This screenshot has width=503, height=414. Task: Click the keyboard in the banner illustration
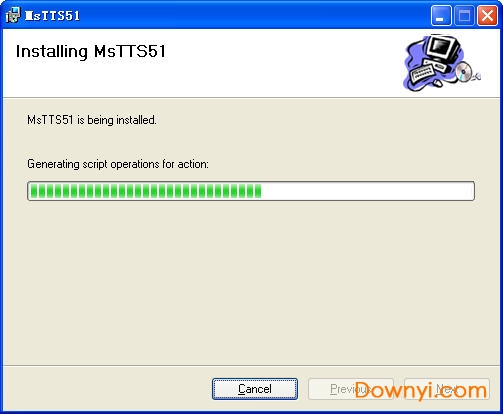(423, 73)
